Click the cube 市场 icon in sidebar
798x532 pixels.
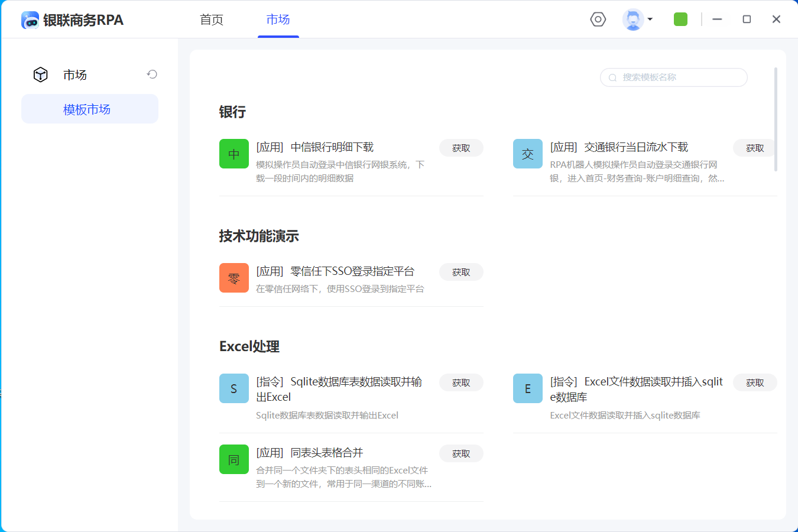click(x=40, y=74)
